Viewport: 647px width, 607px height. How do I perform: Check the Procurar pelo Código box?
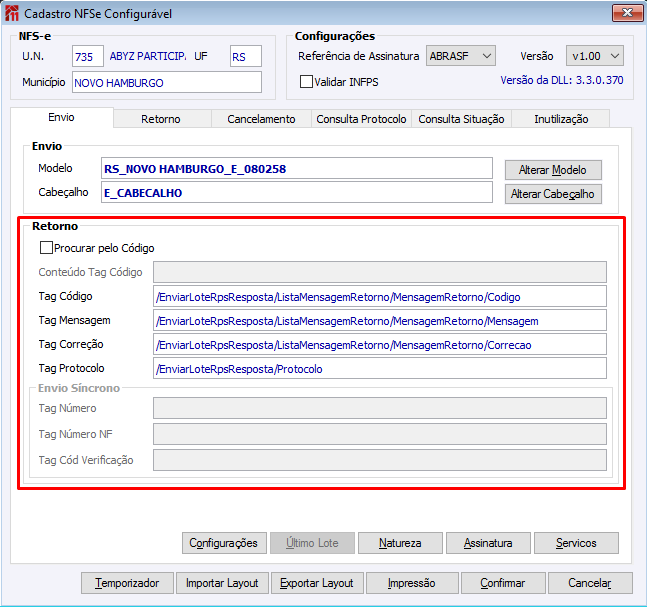click(46, 248)
